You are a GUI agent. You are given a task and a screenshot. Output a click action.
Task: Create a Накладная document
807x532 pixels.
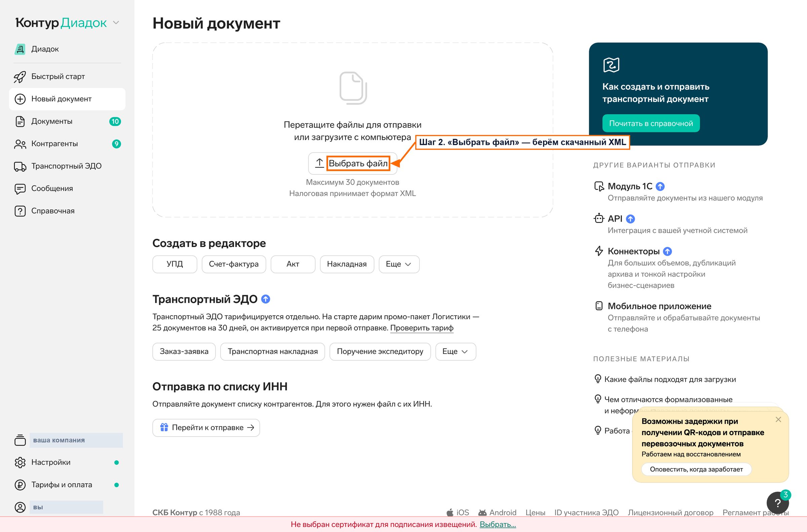click(x=347, y=264)
